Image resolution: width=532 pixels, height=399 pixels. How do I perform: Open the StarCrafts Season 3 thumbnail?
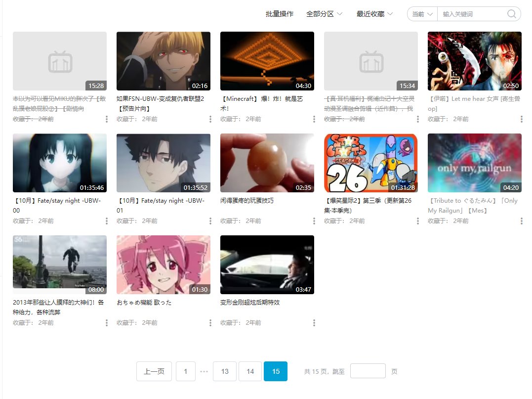371,163
